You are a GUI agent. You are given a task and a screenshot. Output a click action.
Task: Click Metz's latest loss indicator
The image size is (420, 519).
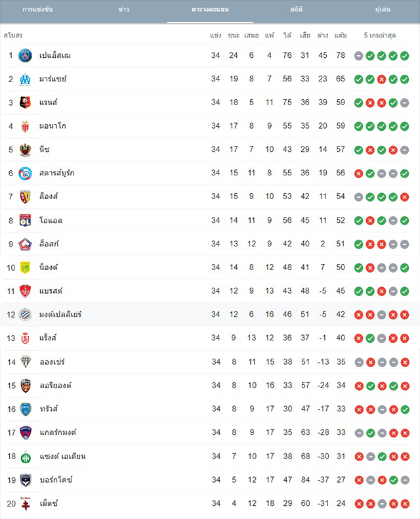tap(405, 504)
